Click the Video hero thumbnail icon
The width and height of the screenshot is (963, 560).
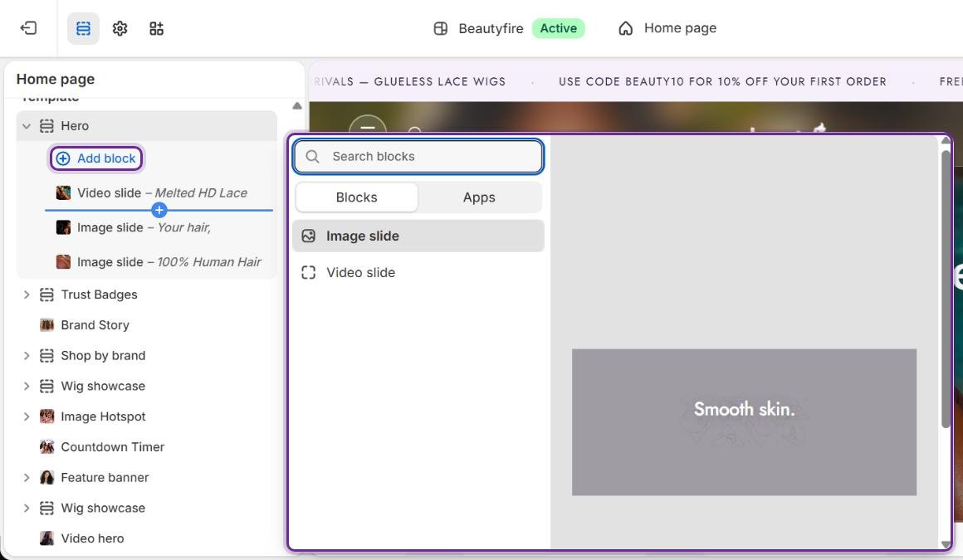pos(46,538)
